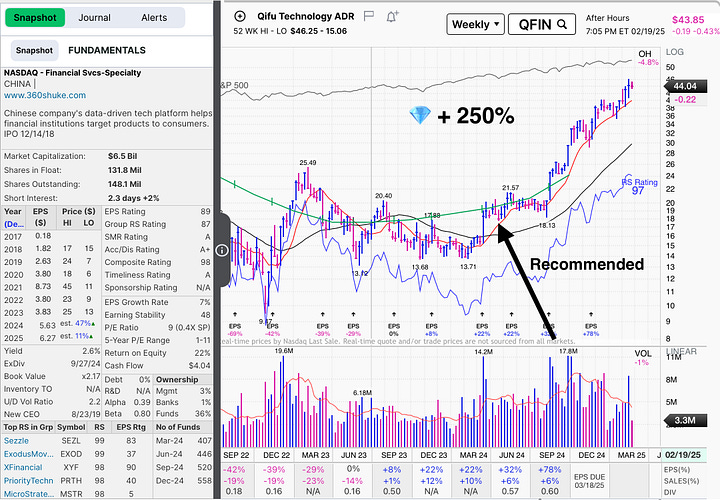Click the QFIN symbol search box
The image size is (720, 500).
[x=542, y=24]
